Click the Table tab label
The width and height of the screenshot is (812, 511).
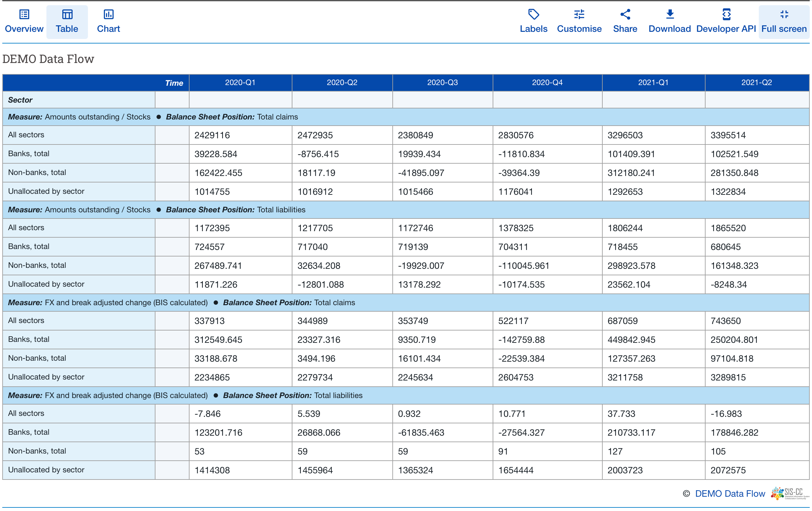click(67, 29)
